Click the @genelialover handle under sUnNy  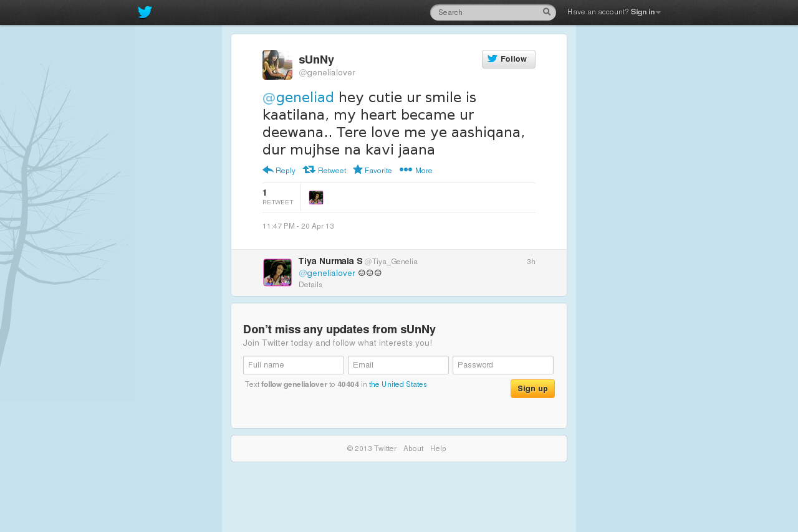[327, 73]
